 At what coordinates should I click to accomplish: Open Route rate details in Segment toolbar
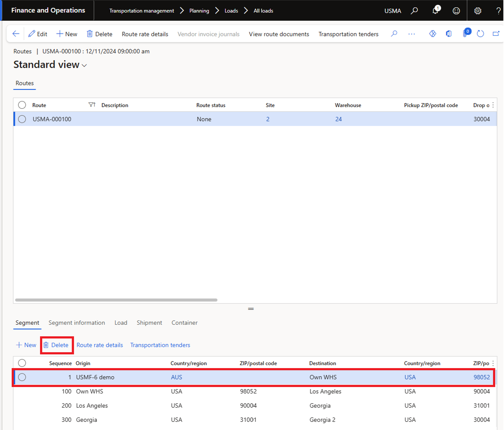pos(100,345)
